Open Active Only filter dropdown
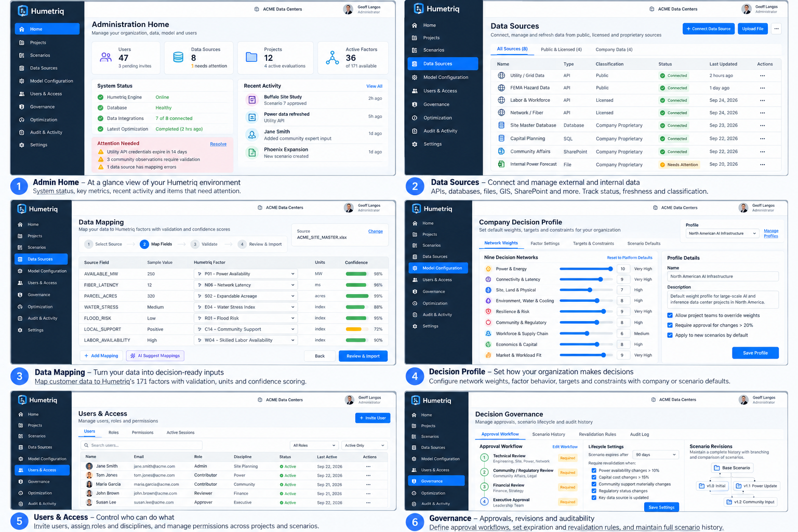This screenshot has height=532, width=798. click(x=365, y=445)
